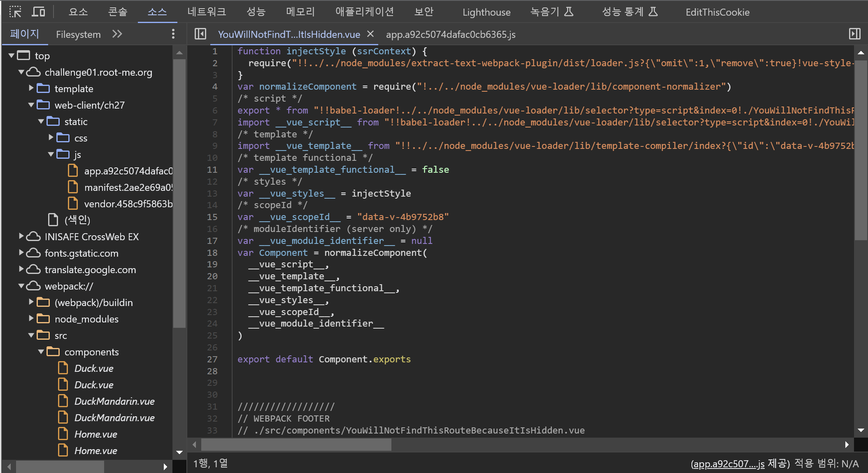Switch to the 네트워크 tab
This screenshot has height=473, width=868.
point(207,12)
